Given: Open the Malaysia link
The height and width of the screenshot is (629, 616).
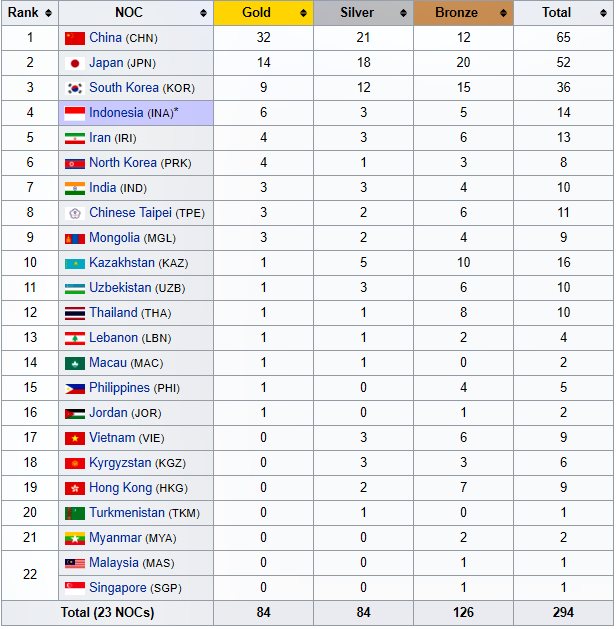Looking at the screenshot, I should coord(114,562).
